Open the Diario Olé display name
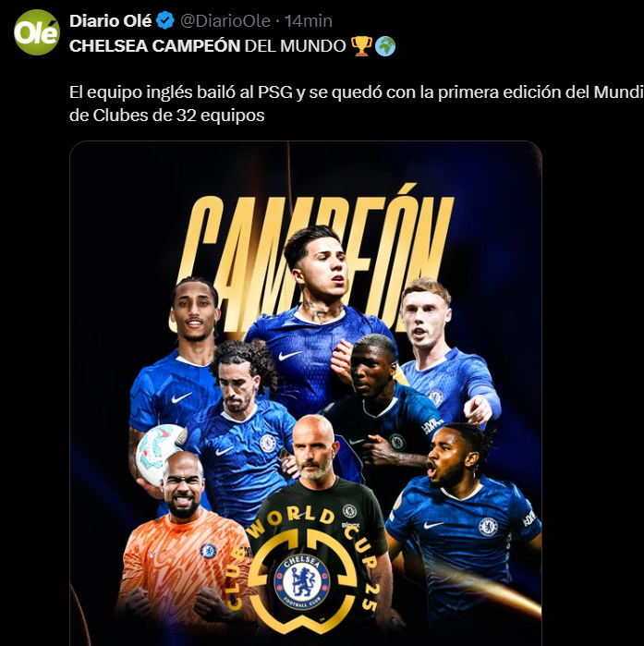 (110, 21)
